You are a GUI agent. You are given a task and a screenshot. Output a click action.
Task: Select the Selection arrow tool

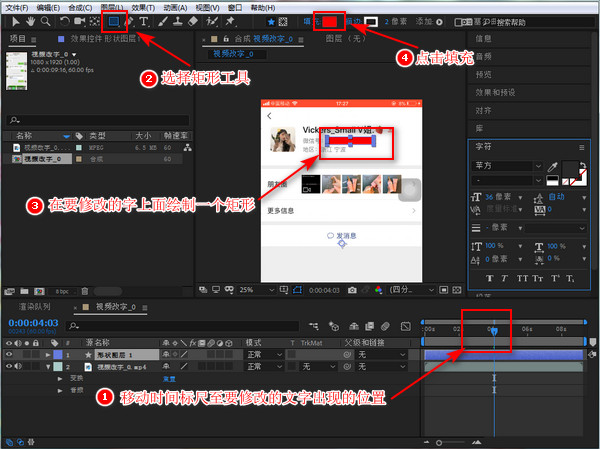12,21
